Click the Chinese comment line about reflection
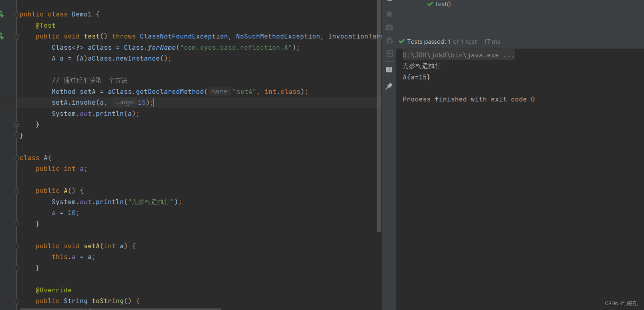Image resolution: width=644 pixels, height=310 pixels. (90, 81)
